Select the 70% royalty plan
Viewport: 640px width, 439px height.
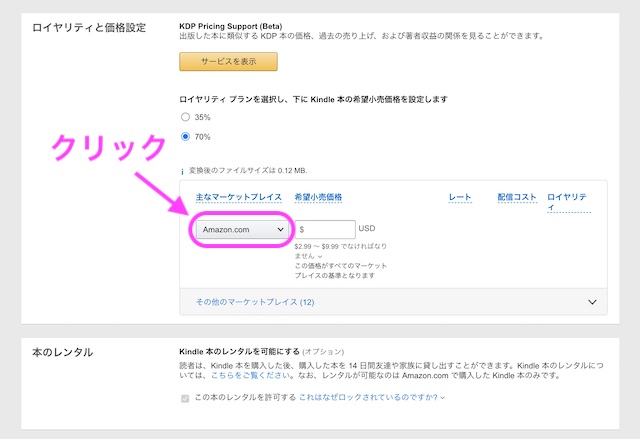tap(185, 136)
